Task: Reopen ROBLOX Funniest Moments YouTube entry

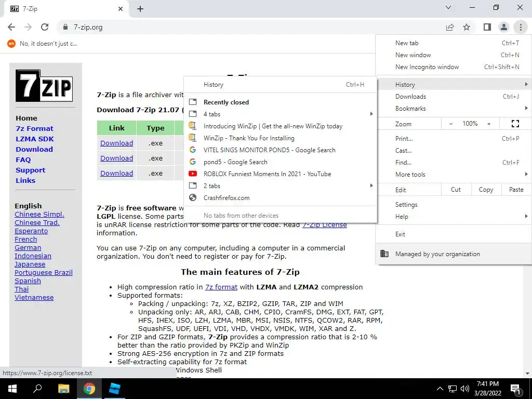Action: (x=280, y=174)
